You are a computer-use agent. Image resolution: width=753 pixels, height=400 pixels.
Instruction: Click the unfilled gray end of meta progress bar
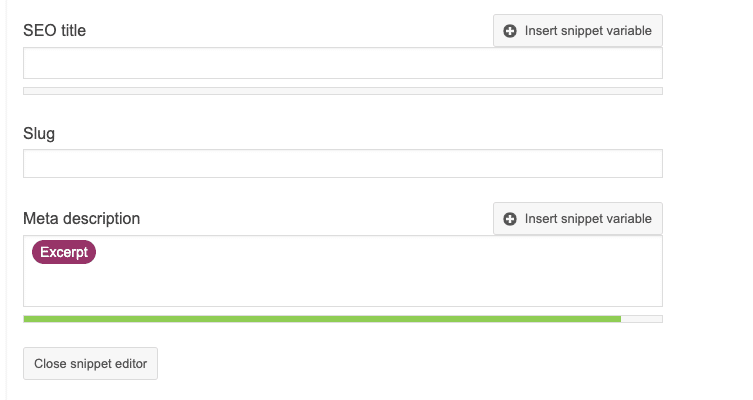[642, 319]
